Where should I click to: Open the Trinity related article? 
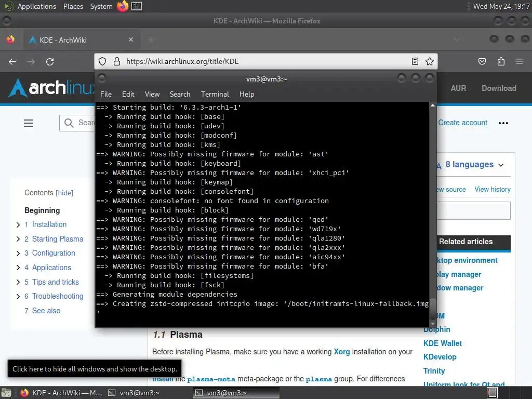pyautogui.click(x=434, y=371)
